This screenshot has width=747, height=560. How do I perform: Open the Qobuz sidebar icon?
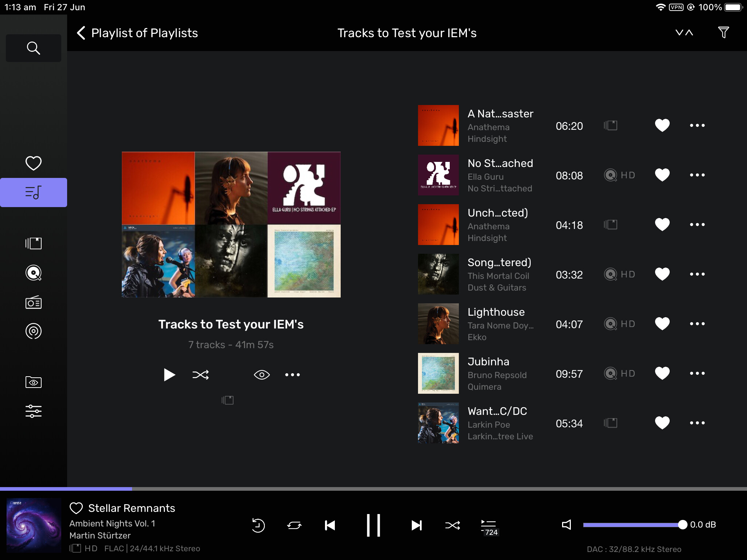(x=33, y=273)
